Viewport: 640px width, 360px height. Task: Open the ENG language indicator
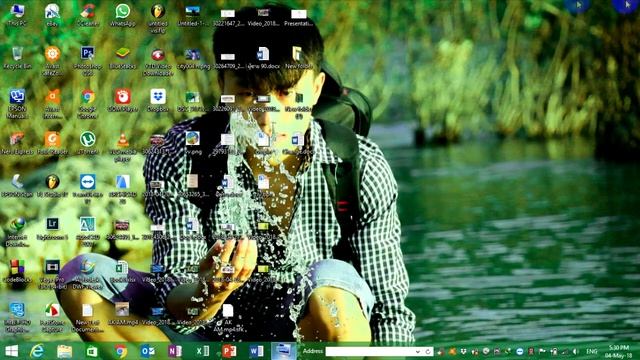tap(591, 351)
